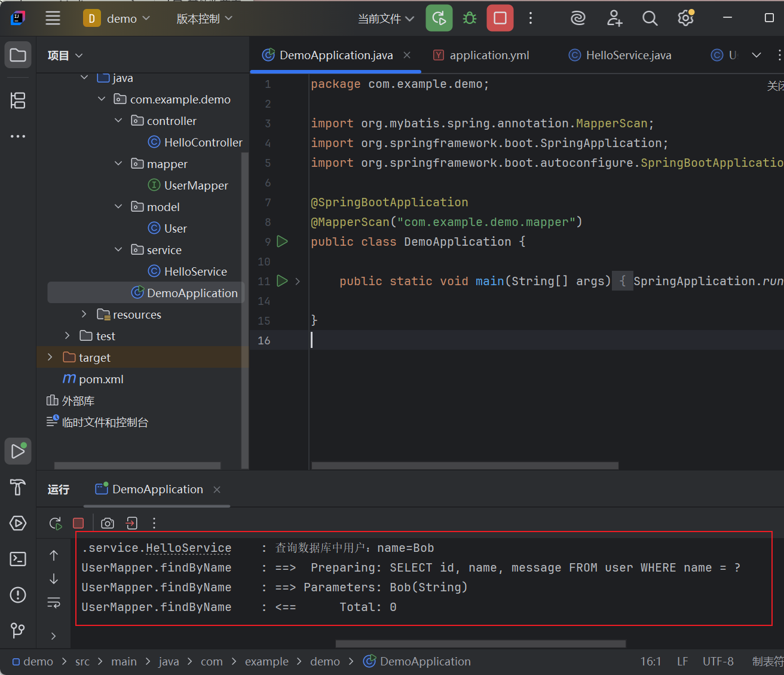784x675 pixels.
Task: Open the add collaborator icon
Action: coord(614,19)
